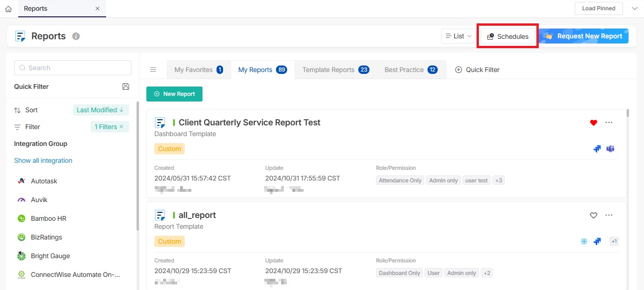Change sort order via Last Modified

coord(100,110)
